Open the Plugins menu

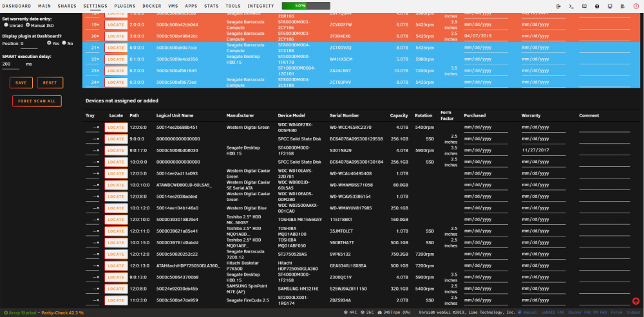pyautogui.click(x=125, y=6)
